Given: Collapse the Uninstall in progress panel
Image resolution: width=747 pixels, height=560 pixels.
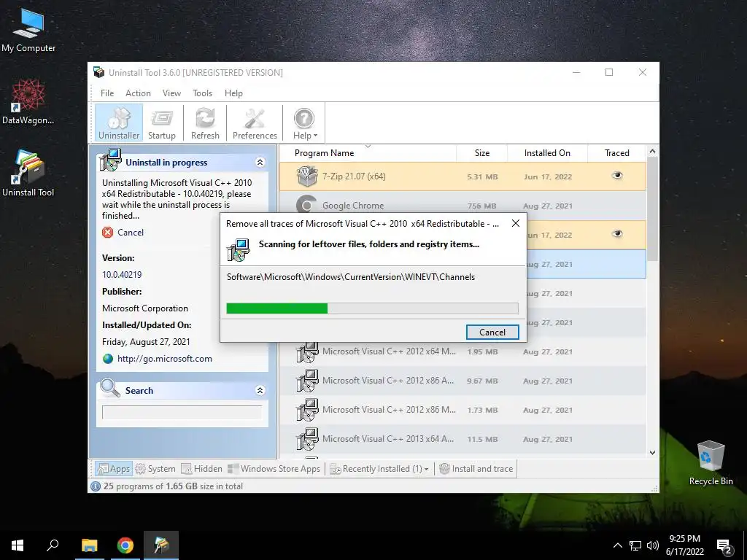Looking at the screenshot, I should (260, 163).
